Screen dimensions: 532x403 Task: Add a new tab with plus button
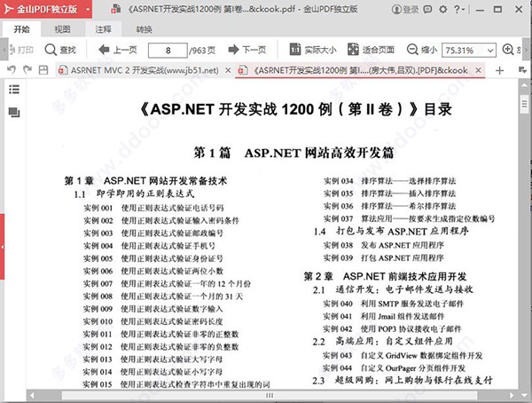point(499,70)
